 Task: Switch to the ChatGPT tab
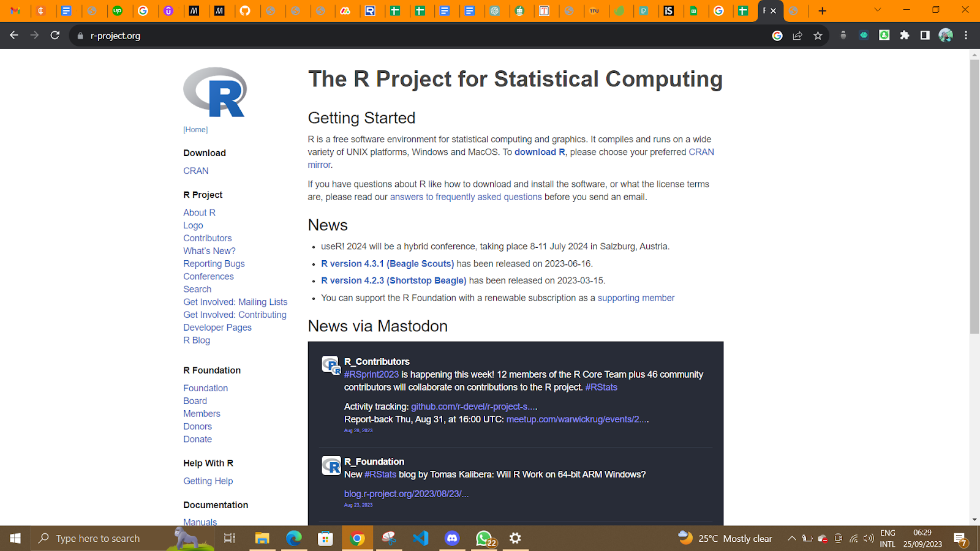coord(495,10)
